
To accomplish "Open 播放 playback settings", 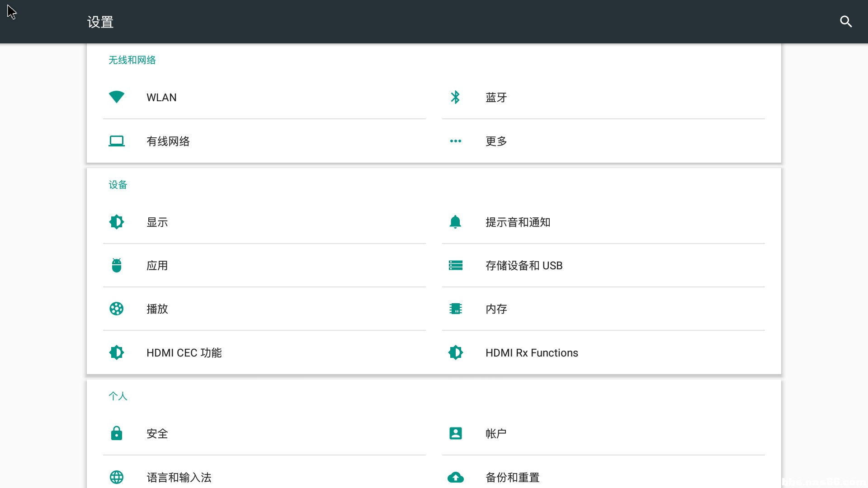I will click(x=264, y=309).
